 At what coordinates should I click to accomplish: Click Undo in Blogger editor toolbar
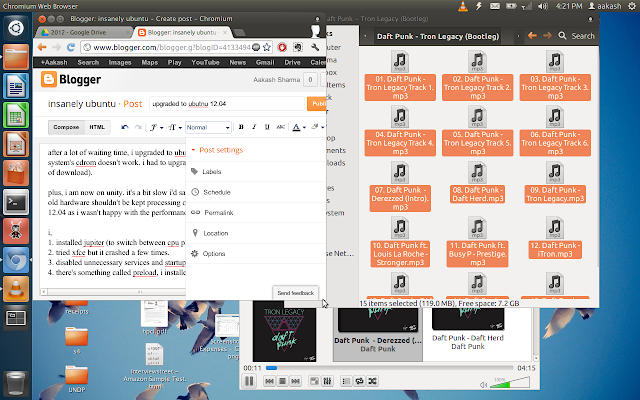pos(125,127)
